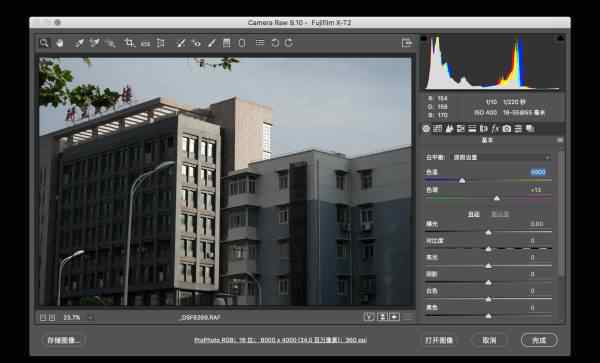This screenshot has height=363, width=600.
Task: Rotate image 90 degrees clockwise
Action: [289, 43]
